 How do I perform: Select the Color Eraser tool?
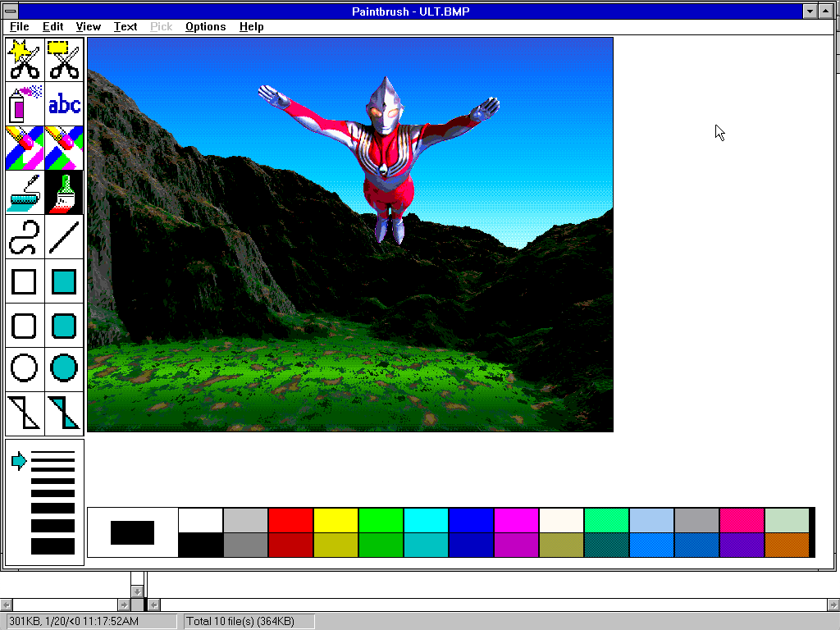[x=25, y=148]
